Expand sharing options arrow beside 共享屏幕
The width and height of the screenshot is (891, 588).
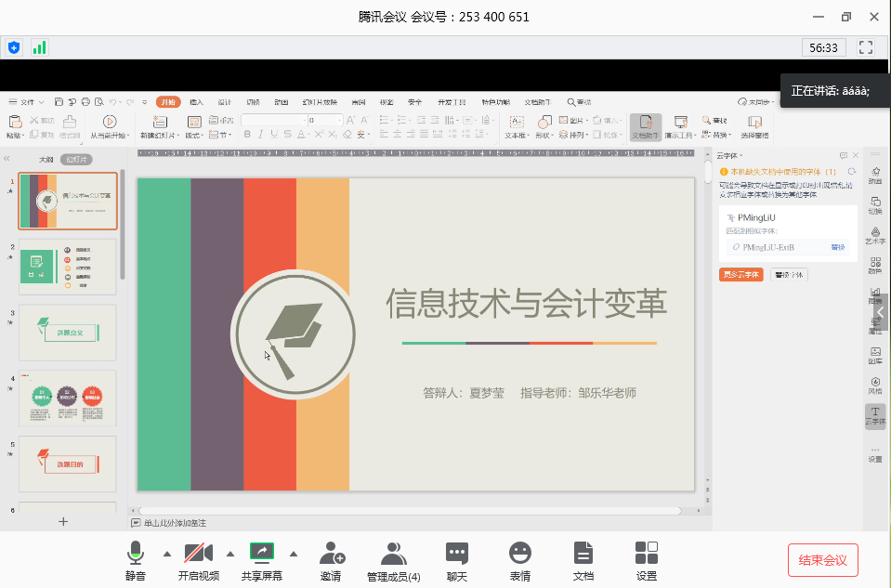pos(294,554)
